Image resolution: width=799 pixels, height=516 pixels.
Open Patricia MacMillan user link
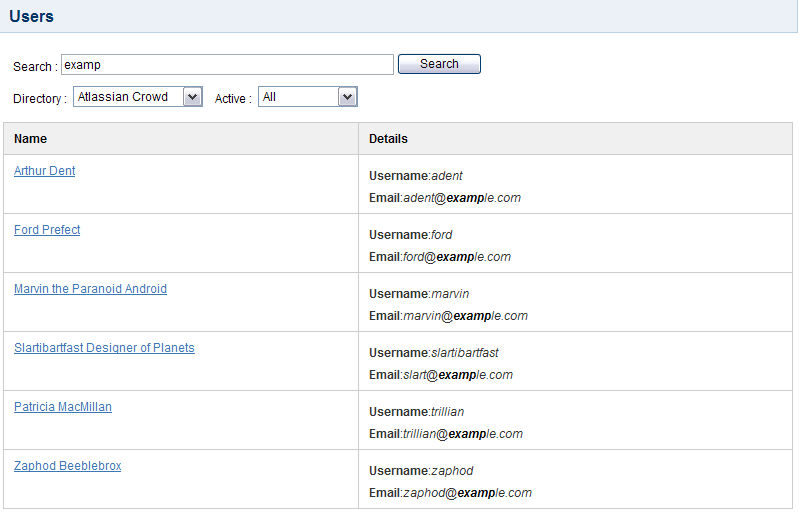[63, 407]
